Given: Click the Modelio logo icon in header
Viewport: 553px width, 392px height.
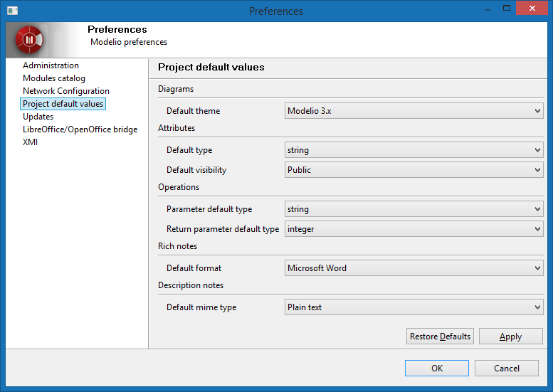Looking at the screenshot, I should point(29,40).
